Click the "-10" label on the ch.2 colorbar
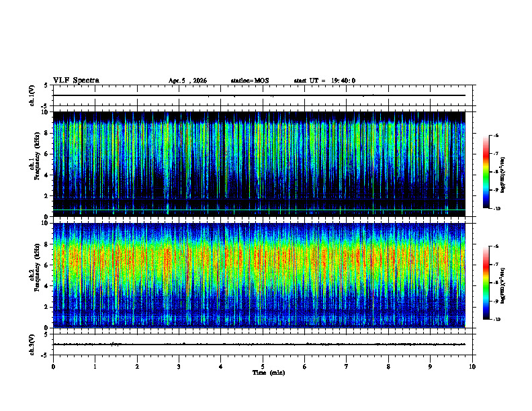Viewport: 532px width, 411px height. 497,320
